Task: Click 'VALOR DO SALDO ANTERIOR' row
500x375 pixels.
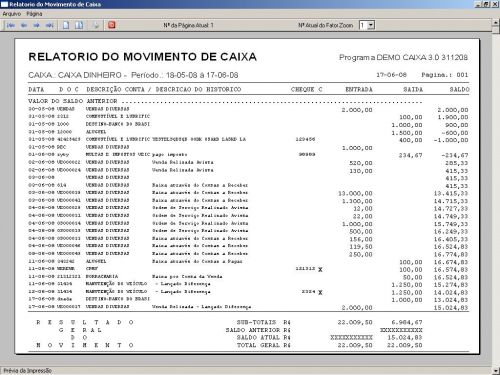Action: pos(225,101)
